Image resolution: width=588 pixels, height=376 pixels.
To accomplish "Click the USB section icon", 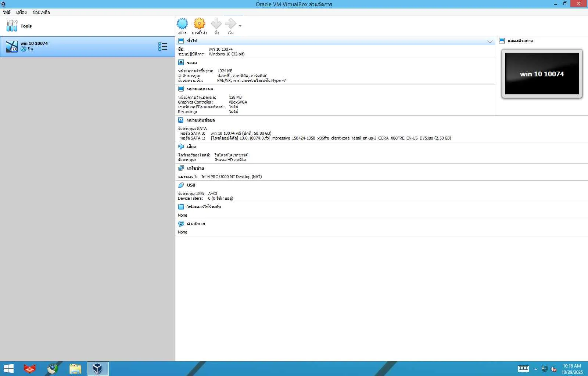I will click(181, 185).
